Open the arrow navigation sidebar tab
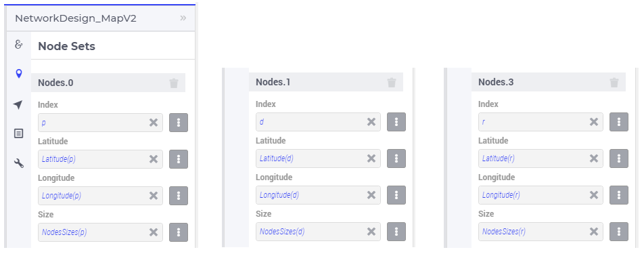 (18, 105)
